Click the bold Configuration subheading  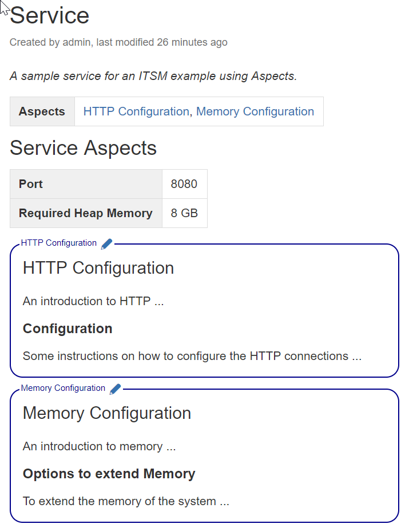point(67,329)
